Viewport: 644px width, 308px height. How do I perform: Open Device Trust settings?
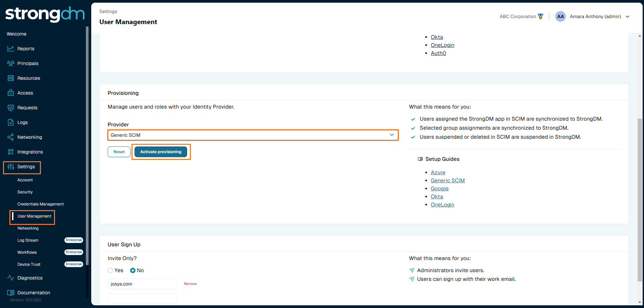click(29, 264)
